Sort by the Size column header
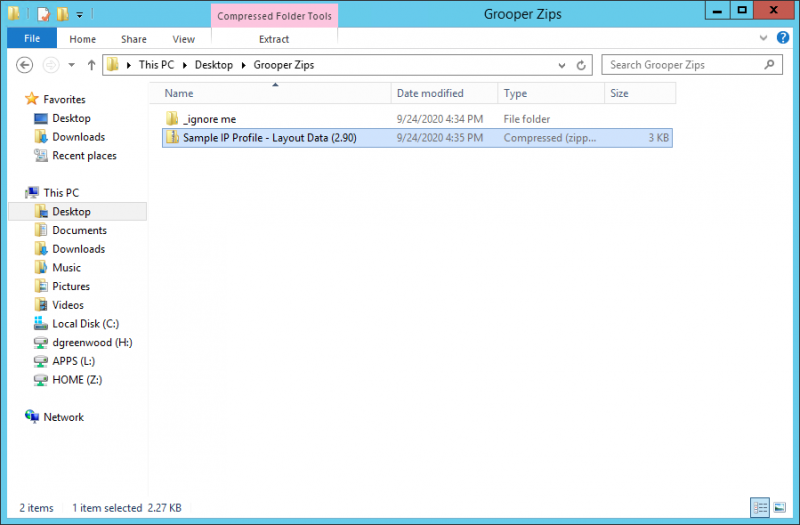The width and height of the screenshot is (800, 525). (640, 93)
